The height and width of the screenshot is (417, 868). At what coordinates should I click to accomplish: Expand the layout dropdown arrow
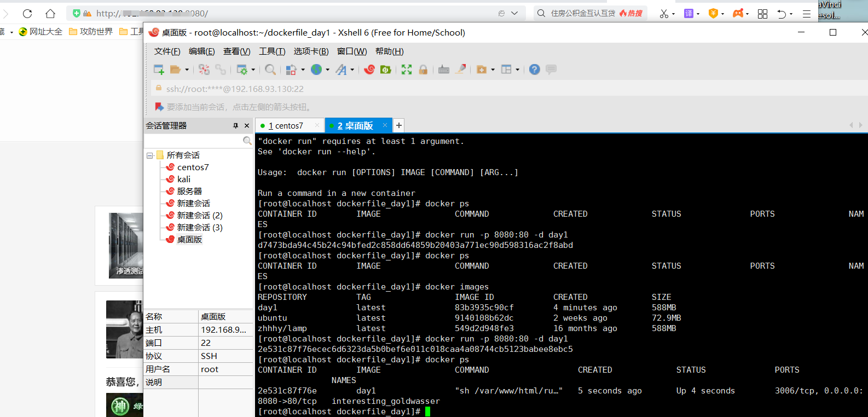pos(517,69)
